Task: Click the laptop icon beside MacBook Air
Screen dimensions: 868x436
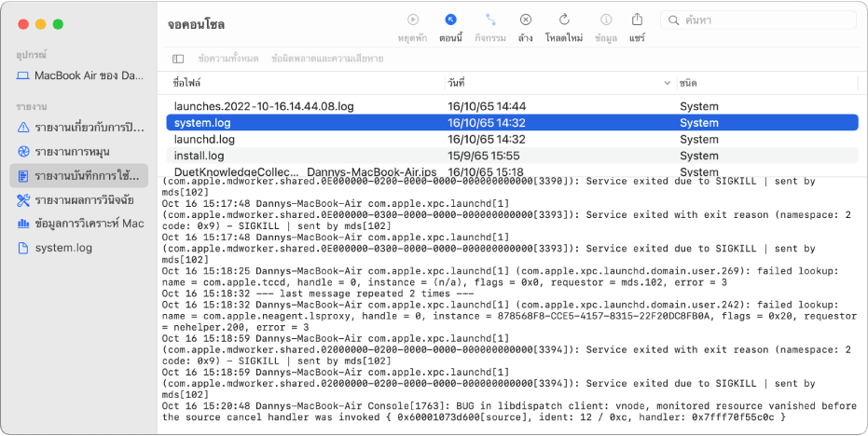Action: pyautogui.click(x=22, y=75)
